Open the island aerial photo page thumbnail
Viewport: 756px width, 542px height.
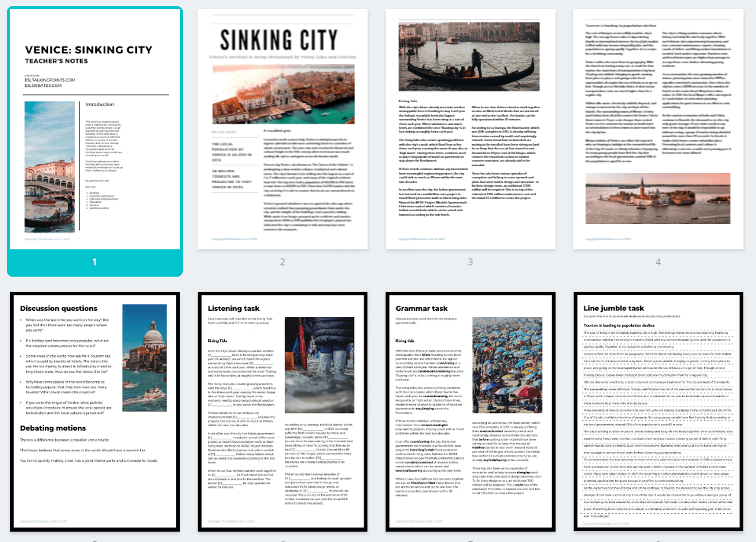pyautogui.click(x=658, y=130)
